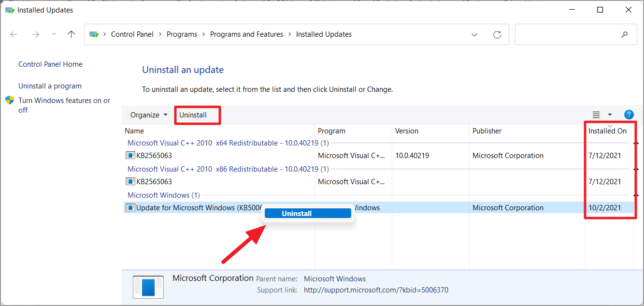Select Programs breadcrumb in address bar

pyautogui.click(x=182, y=34)
